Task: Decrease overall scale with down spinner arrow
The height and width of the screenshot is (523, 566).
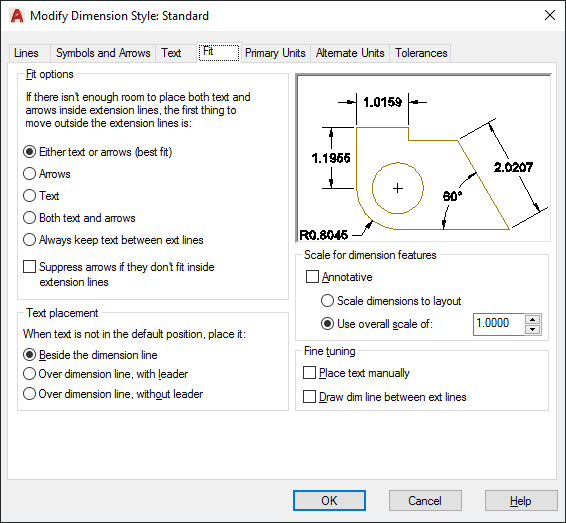Action: pos(532,329)
